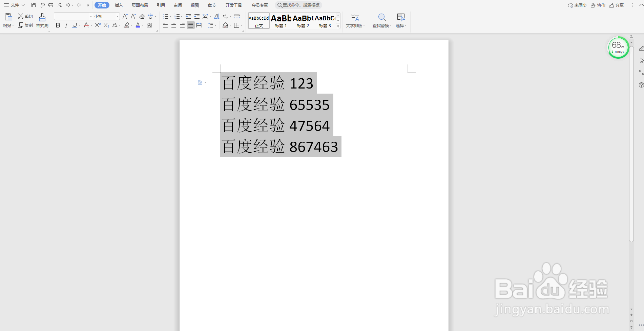The width and height of the screenshot is (644, 331).
Task: Click the Print icon in quick access bar
Action: 51,5
